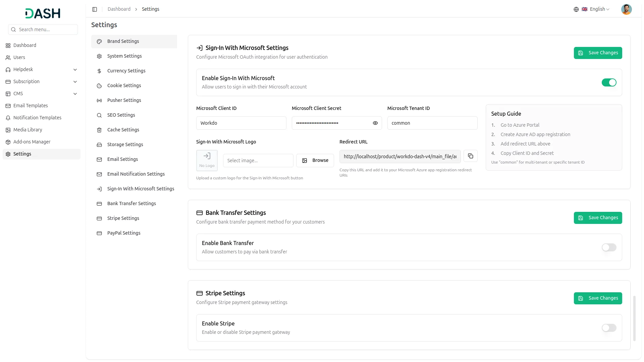The width and height of the screenshot is (644, 362).
Task: Click the Add-ons Manager box icon
Action: [x=8, y=142]
